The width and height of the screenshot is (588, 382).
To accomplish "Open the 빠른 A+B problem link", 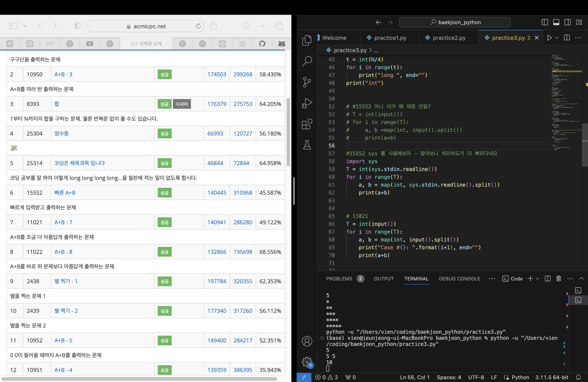I will (65, 193).
